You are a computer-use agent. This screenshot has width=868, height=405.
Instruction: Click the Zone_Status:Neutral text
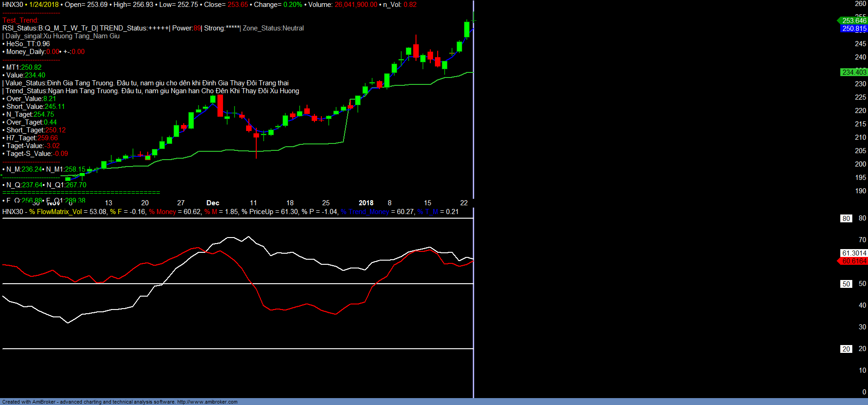coord(273,28)
